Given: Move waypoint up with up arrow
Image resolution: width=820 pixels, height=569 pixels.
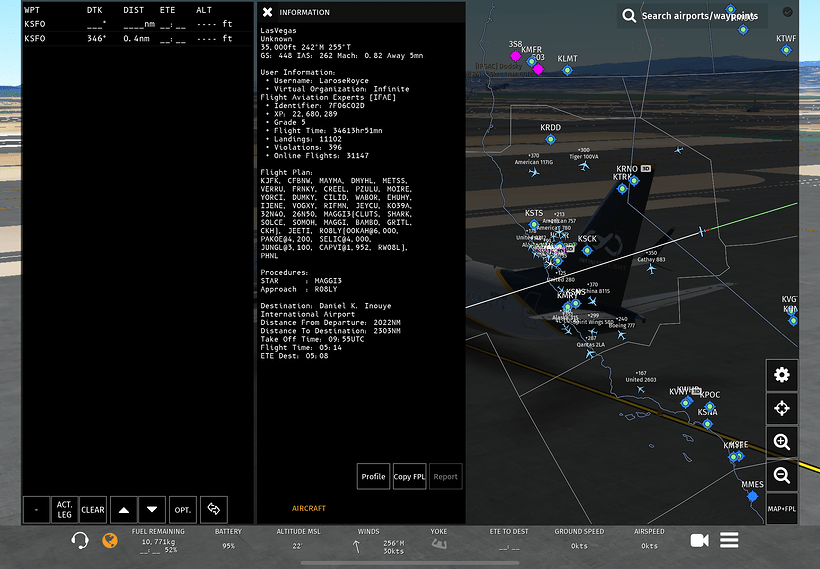Looking at the screenshot, I should tap(124, 510).
